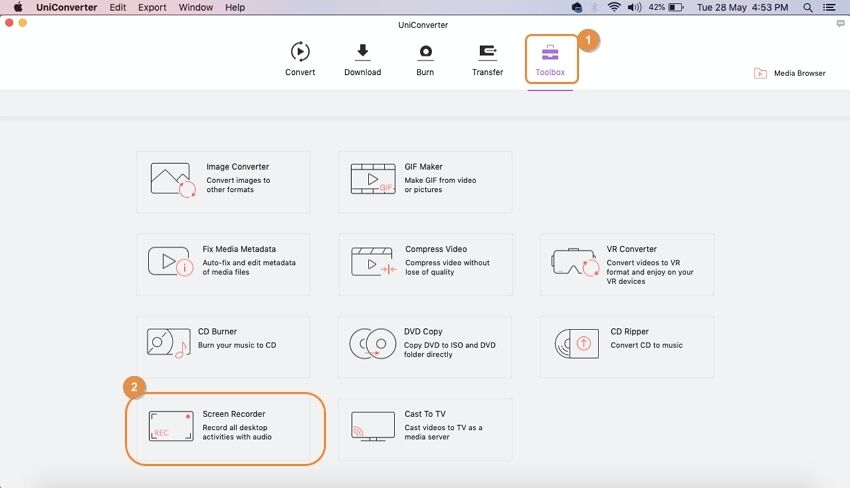Click the CD Ripper disc icon
Image resolution: width=850 pixels, height=488 pixels.
(577, 344)
